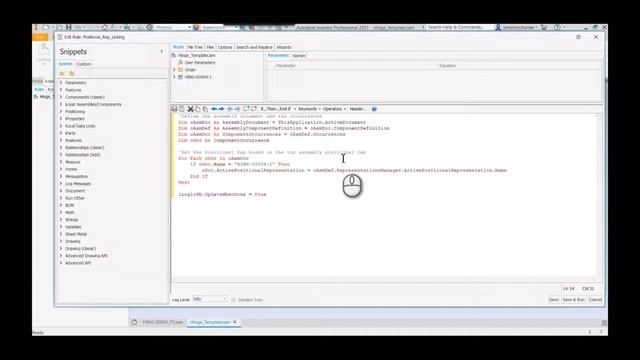Click the paste icon in editor toolbar

(x=205, y=109)
